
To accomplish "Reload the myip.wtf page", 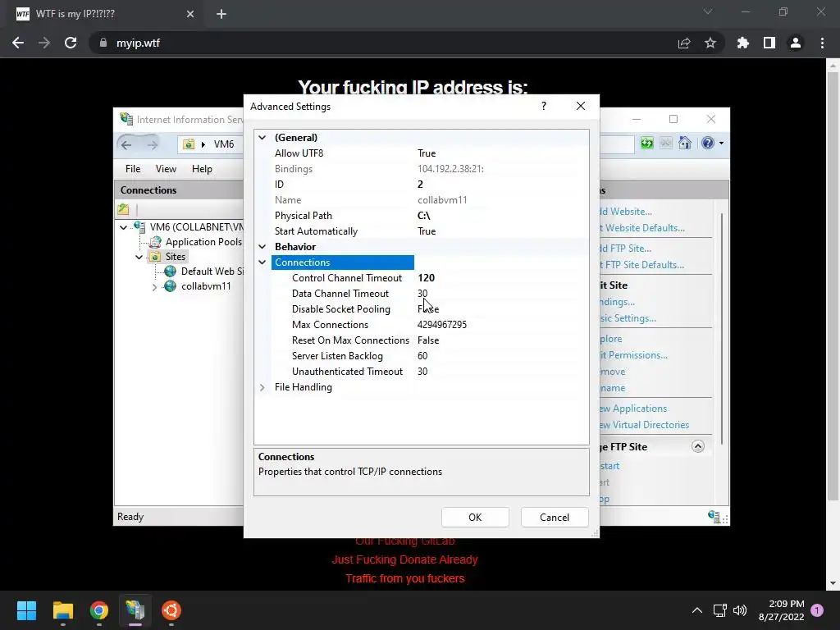I will click(x=71, y=43).
